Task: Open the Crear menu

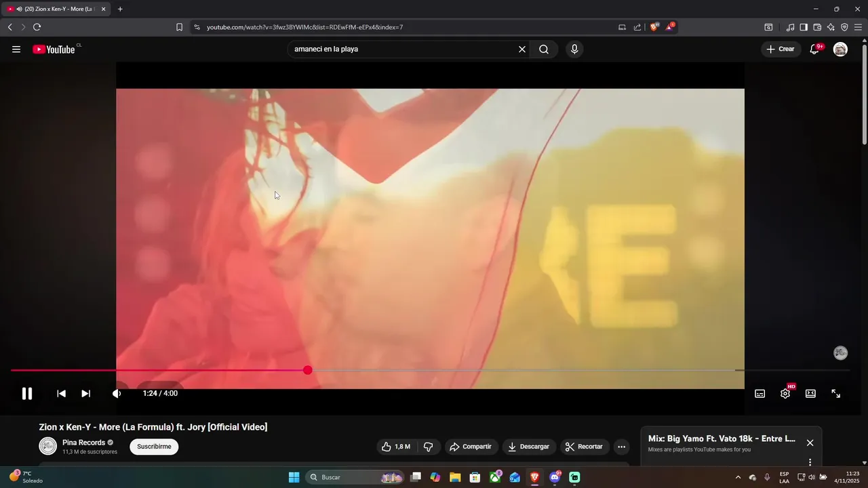Action: (x=781, y=49)
